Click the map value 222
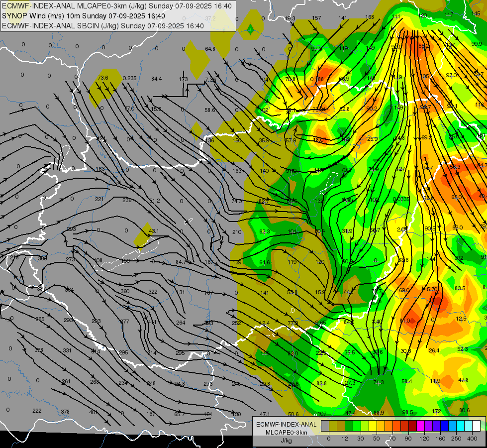 click(37, 411)
